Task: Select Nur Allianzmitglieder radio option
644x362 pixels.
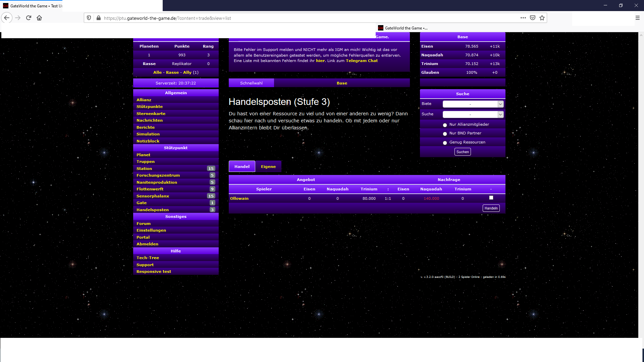Action: (445, 125)
